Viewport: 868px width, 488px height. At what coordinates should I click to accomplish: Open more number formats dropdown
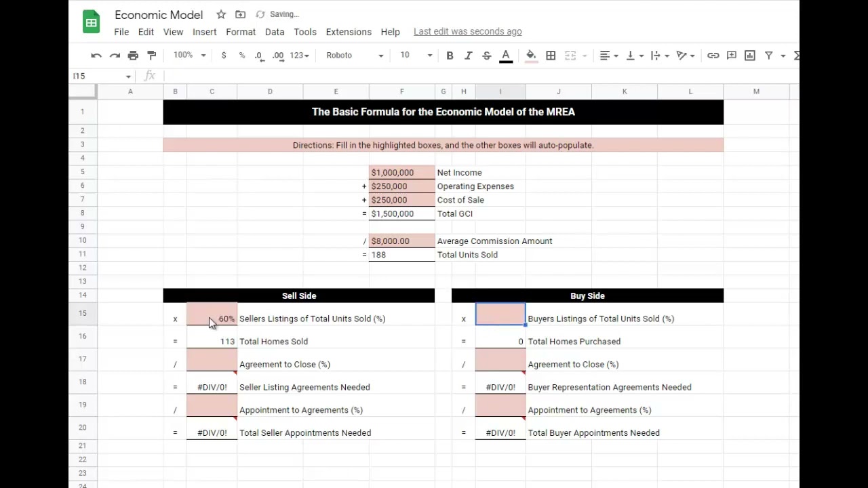[x=300, y=56]
